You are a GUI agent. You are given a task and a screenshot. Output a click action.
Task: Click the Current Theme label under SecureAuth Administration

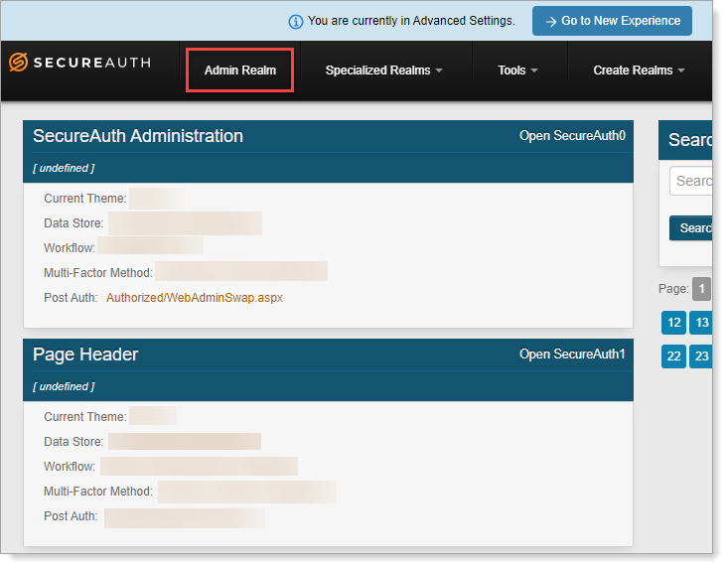point(85,199)
